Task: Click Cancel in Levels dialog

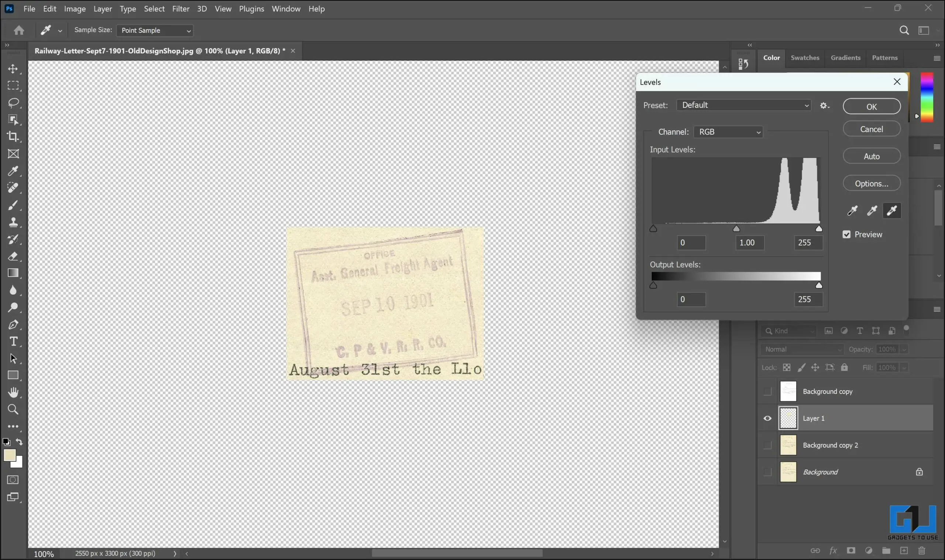Action: point(872,129)
